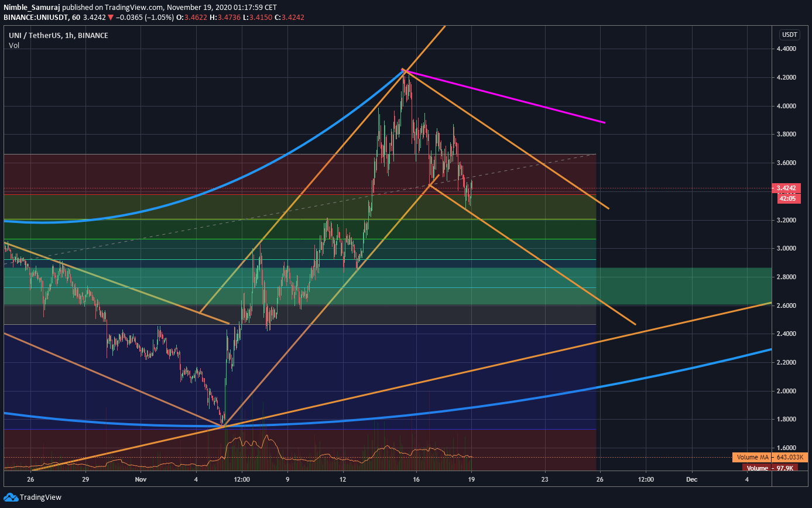
Task: Click the 19 date label on time axis
Action: (471, 479)
